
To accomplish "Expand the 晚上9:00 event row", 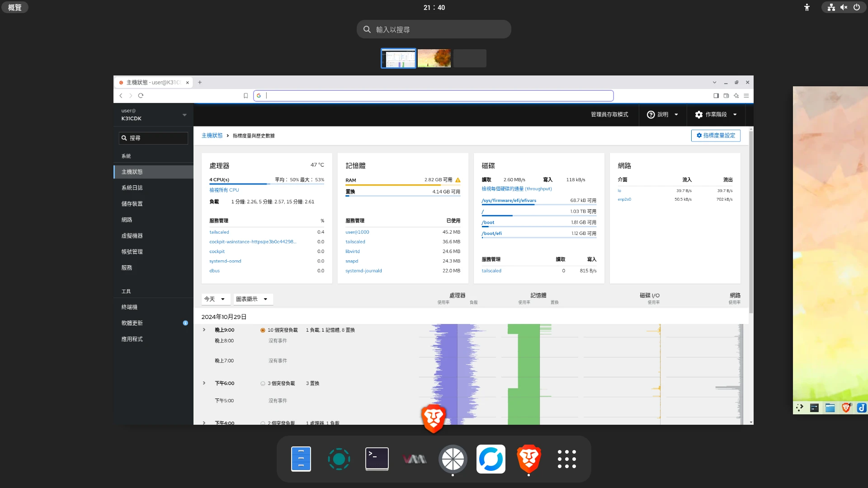I will 204,330.
